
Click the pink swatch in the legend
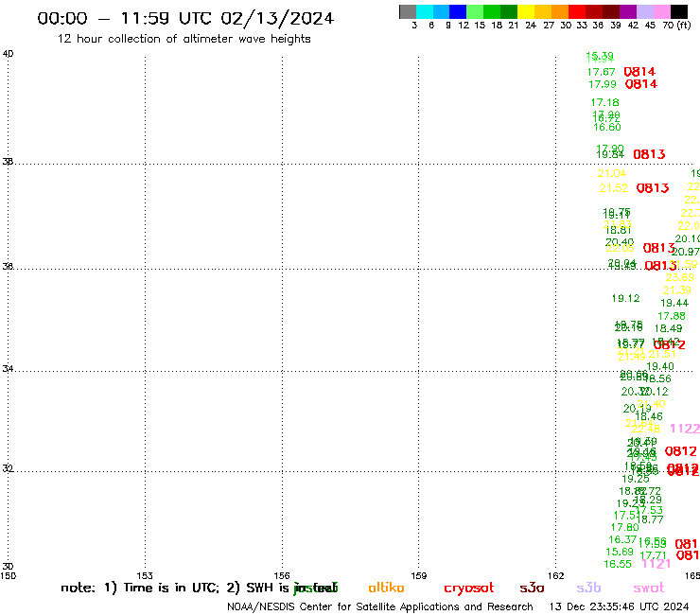pyautogui.click(x=661, y=11)
